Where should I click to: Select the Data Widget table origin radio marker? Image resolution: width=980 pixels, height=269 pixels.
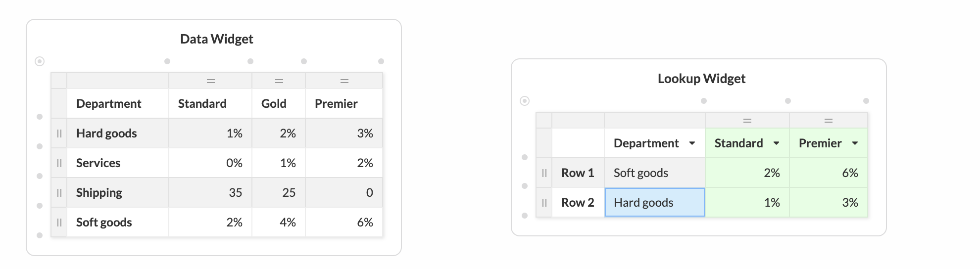tap(40, 61)
